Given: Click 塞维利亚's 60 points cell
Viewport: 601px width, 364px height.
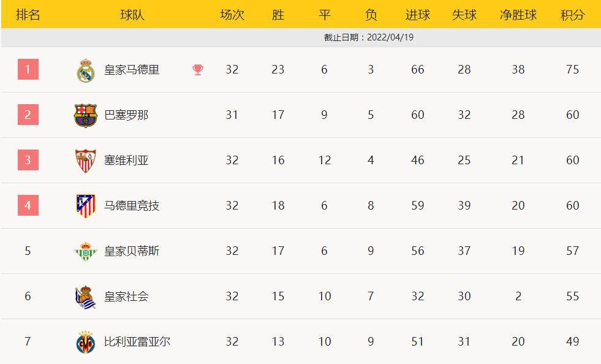Looking at the screenshot, I should 572,161.
